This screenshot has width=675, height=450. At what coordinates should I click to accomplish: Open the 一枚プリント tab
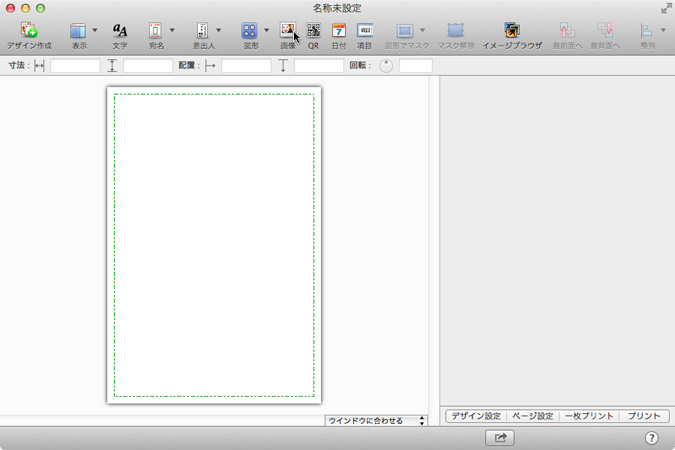(589, 416)
